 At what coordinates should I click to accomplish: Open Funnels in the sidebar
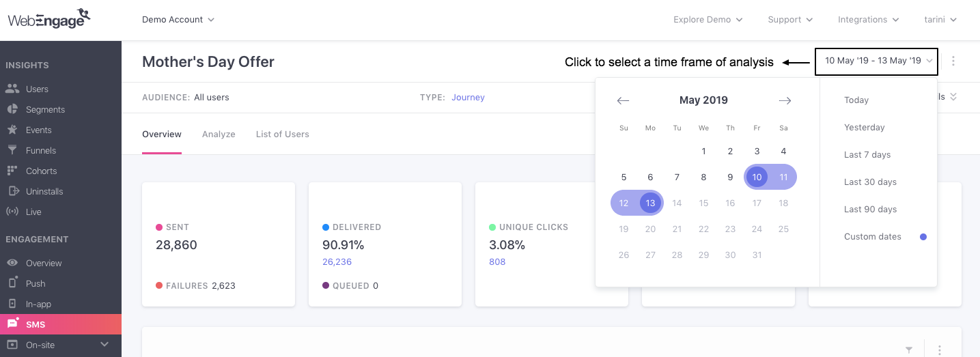[x=41, y=150]
